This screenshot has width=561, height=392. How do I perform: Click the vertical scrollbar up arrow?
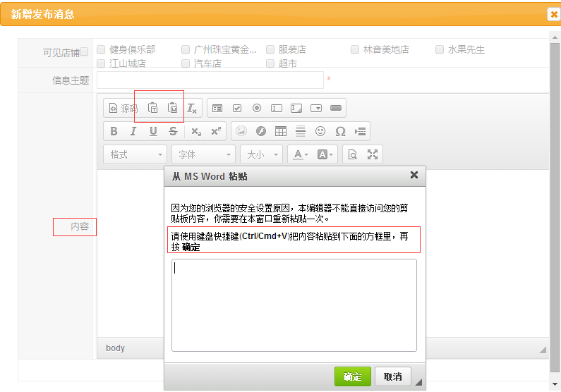[x=555, y=37]
